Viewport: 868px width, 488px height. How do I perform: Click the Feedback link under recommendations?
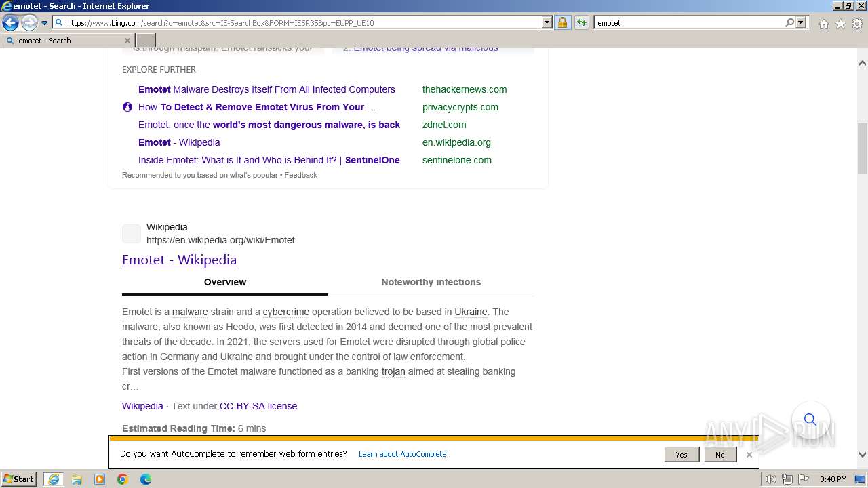tap(301, 175)
